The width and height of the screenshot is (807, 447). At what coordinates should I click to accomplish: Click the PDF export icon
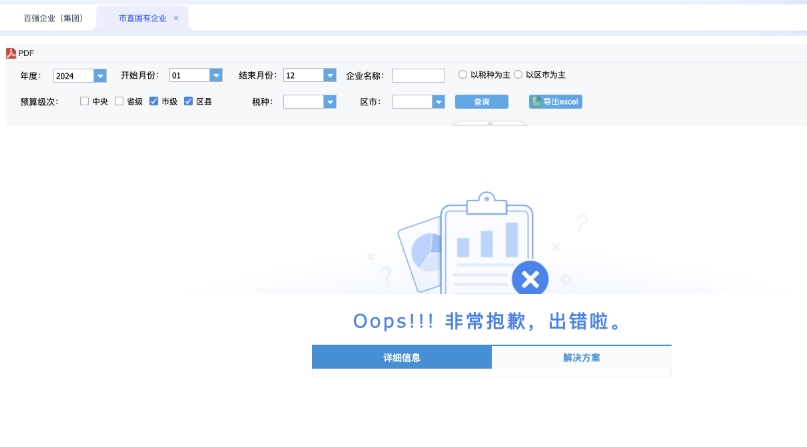[x=11, y=53]
